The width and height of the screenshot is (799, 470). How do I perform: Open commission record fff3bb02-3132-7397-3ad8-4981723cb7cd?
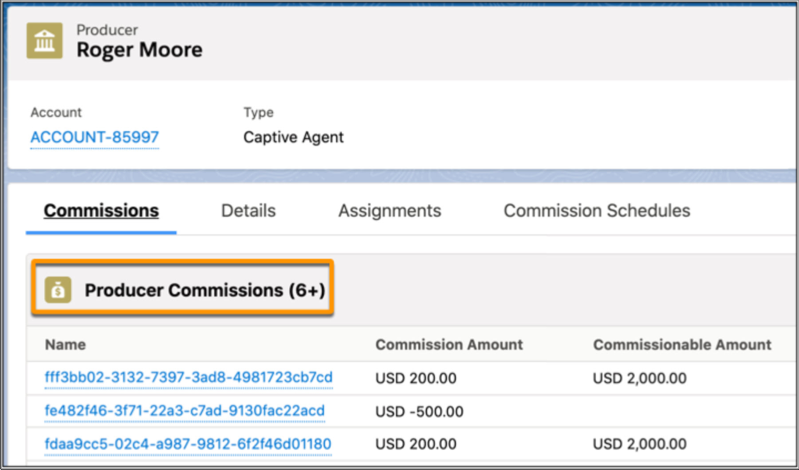pyautogui.click(x=189, y=378)
